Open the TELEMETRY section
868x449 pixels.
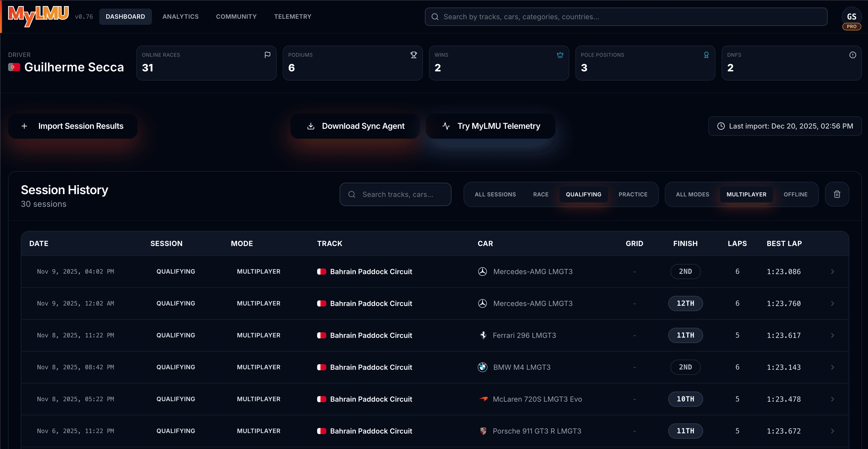point(292,16)
